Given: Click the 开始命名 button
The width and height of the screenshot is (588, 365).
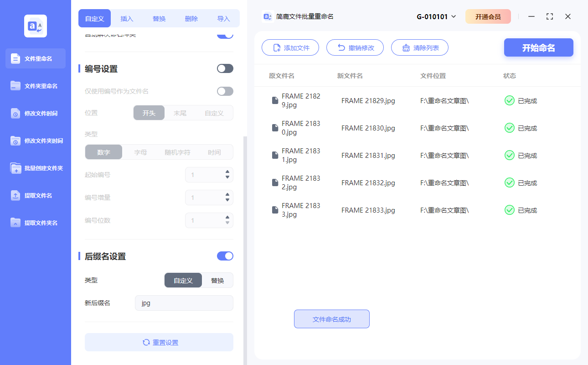Looking at the screenshot, I should click(x=538, y=47).
